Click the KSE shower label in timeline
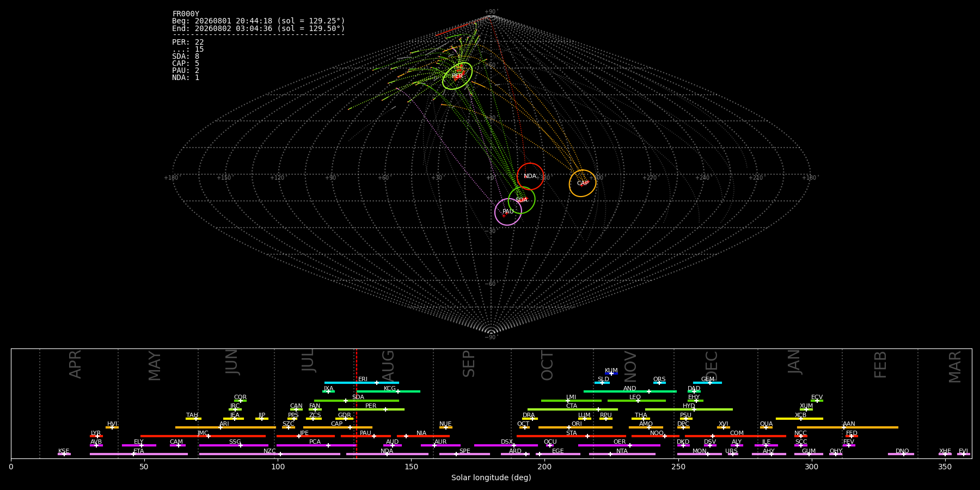Image resolution: width=980 pixels, height=490 pixels. (64, 451)
